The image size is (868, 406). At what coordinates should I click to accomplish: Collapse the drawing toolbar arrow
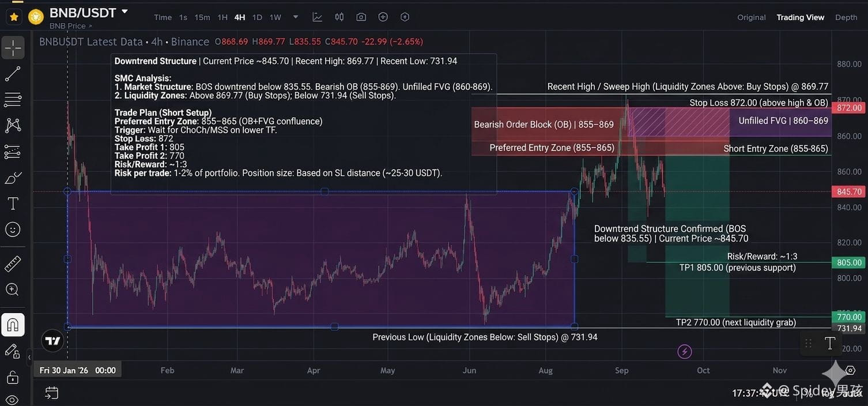pyautogui.click(x=29, y=358)
